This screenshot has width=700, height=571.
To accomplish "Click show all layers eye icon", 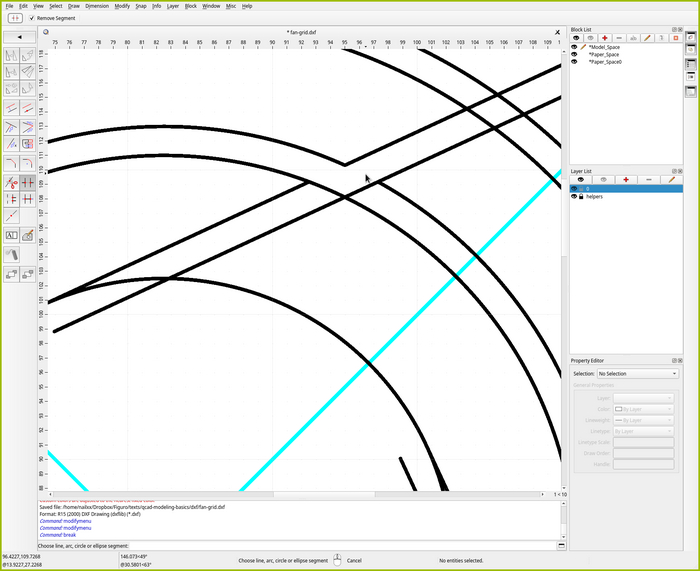I will (x=580, y=179).
